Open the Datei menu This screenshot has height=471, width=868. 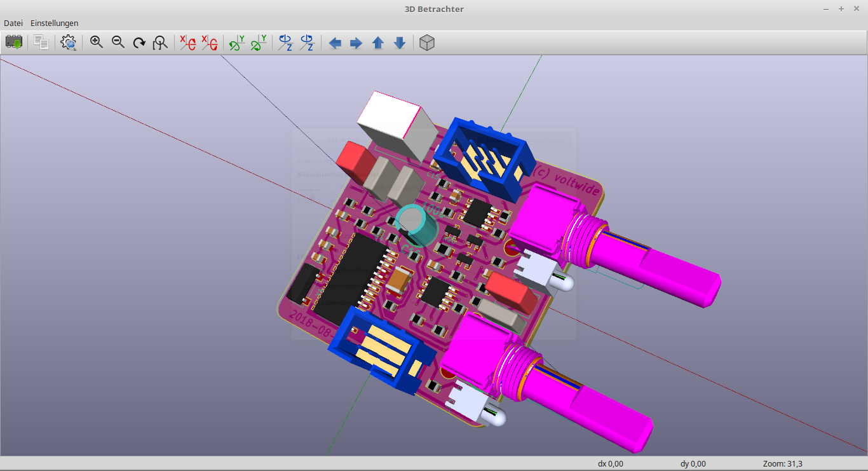(13, 23)
